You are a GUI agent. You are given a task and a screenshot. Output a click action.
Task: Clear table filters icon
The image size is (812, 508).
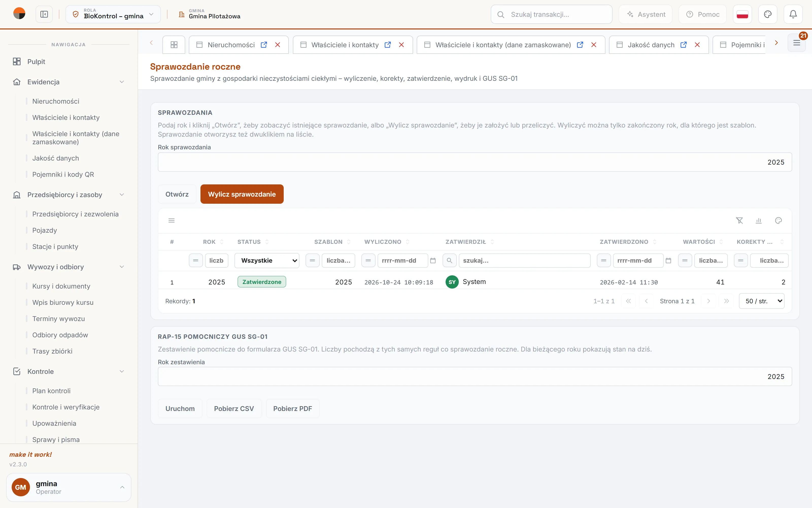coord(739,220)
